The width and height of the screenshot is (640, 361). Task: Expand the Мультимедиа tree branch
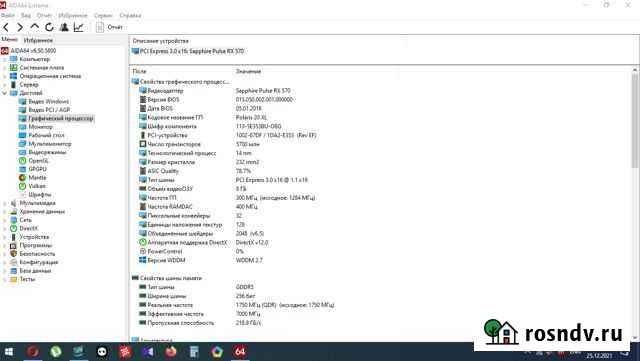point(4,203)
